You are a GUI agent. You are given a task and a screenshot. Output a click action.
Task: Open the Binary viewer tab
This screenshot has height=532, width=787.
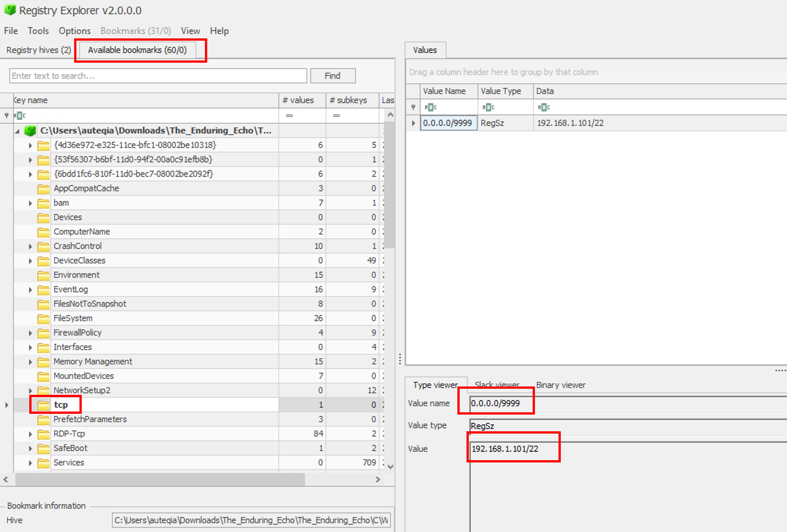pos(560,385)
